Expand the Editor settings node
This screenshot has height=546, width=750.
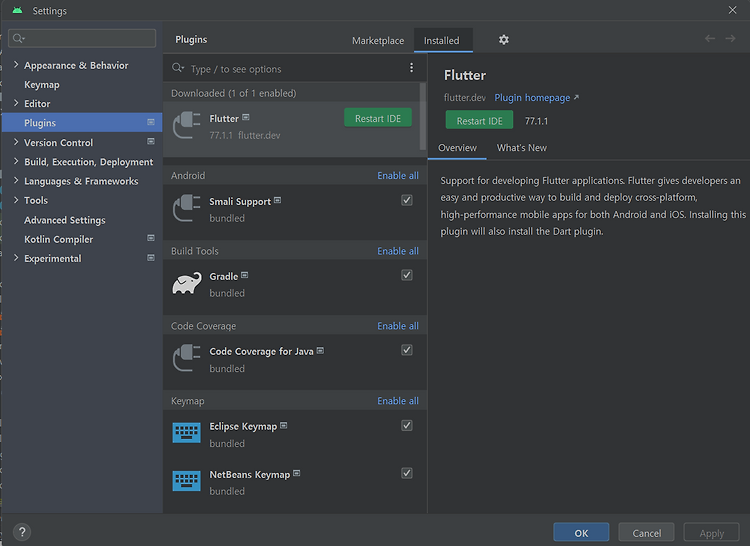point(16,103)
